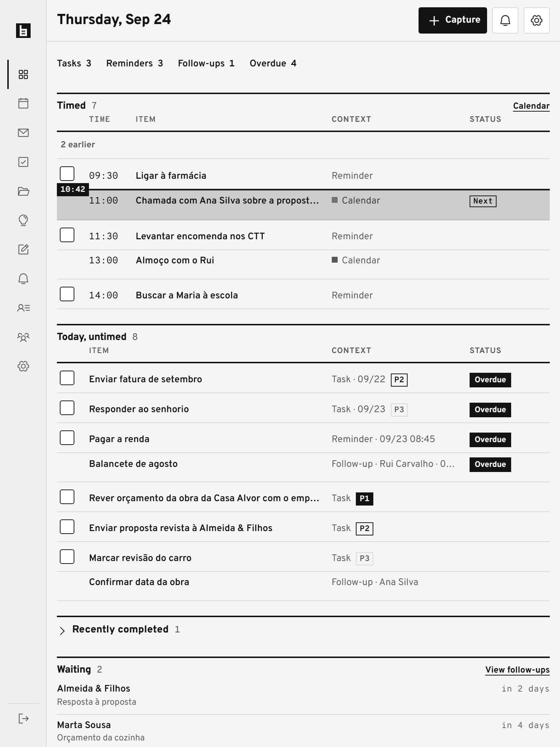The height and width of the screenshot is (747, 560).
Task: Open Balancete de agosto follow-up
Action: [x=303, y=468]
